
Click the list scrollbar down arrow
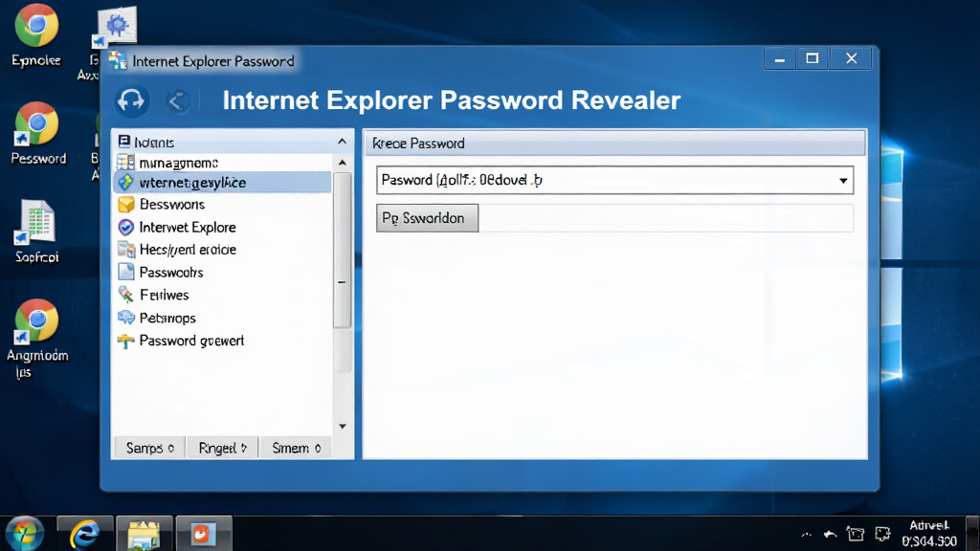[343, 426]
